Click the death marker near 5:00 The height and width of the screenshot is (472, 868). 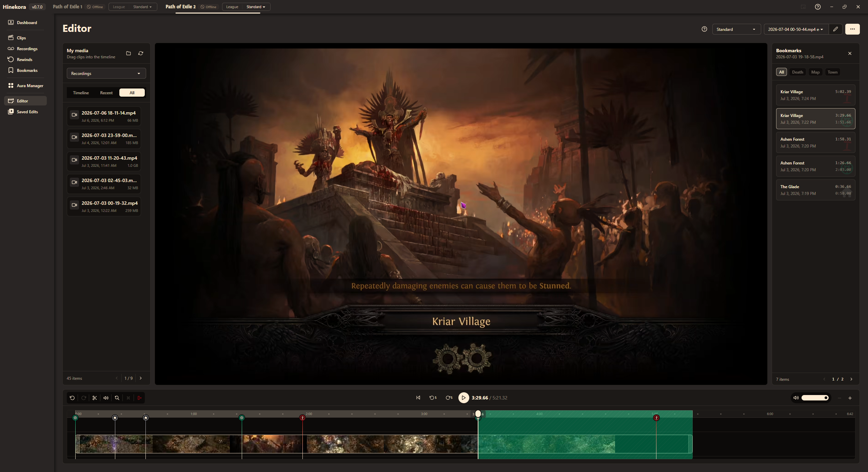(x=656, y=418)
